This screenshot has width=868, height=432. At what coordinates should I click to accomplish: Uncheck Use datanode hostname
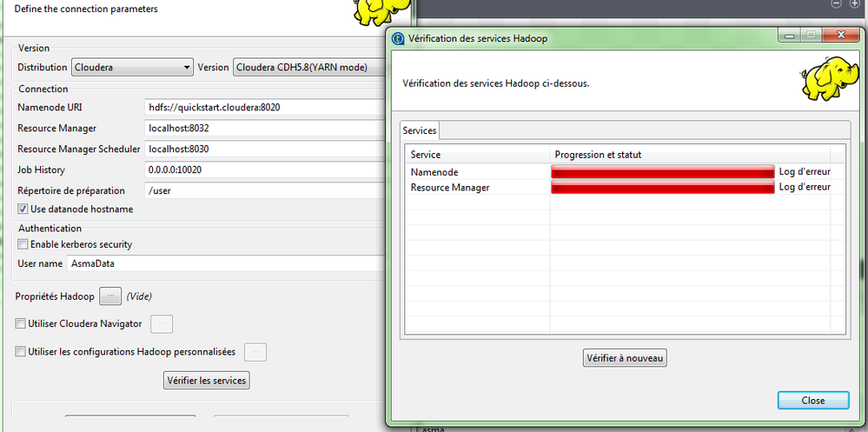click(23, 209)
